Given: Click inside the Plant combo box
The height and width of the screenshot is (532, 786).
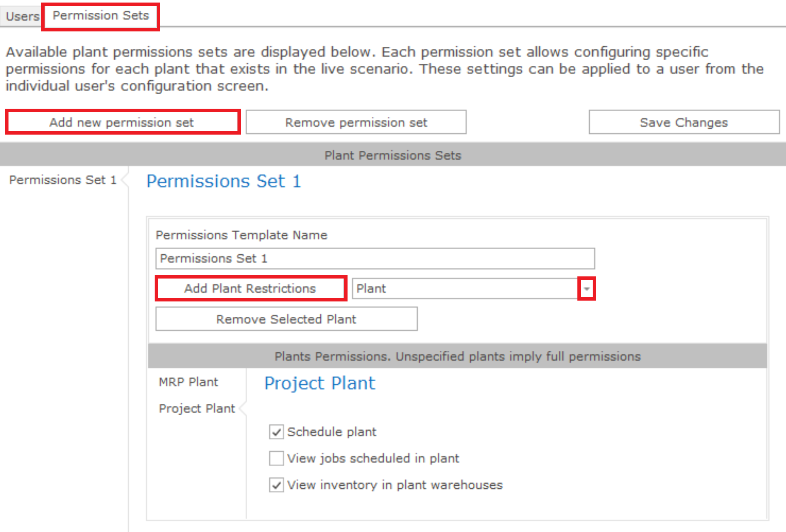Looking at the screenshot, I should pyautogui.click(x=465, y=289).
